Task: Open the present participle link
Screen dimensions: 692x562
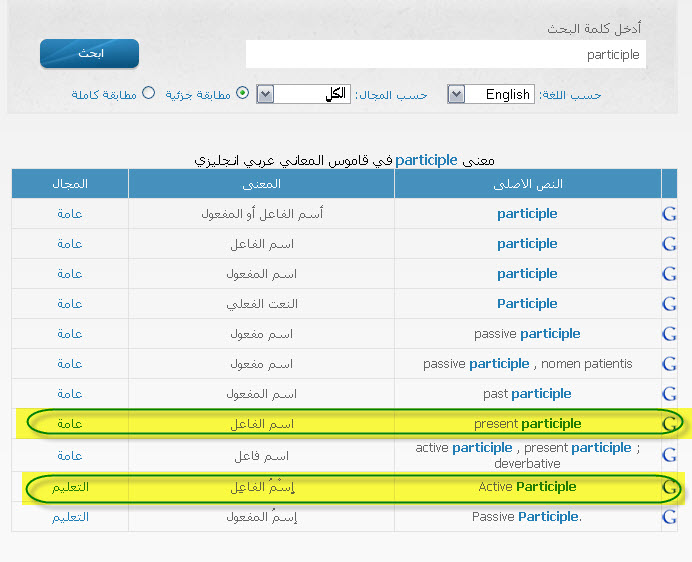Action: tap(551, 424)
